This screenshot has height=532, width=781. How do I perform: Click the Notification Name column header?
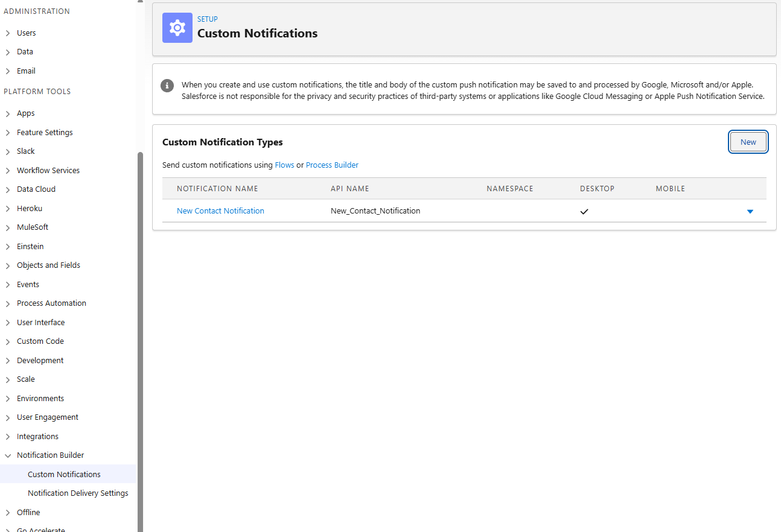(x=217, y=189)
